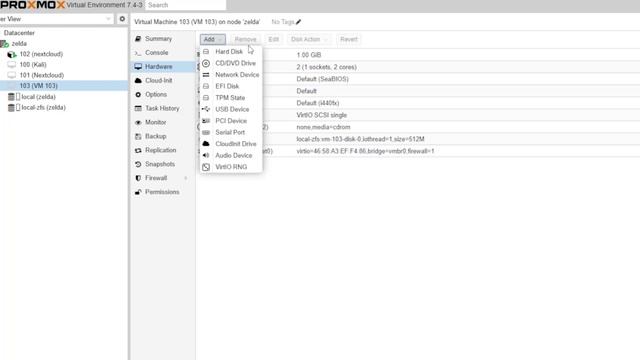Click the Replication arrows icon
The width and height of the screenshot is (640, 360).
[138, 150]
